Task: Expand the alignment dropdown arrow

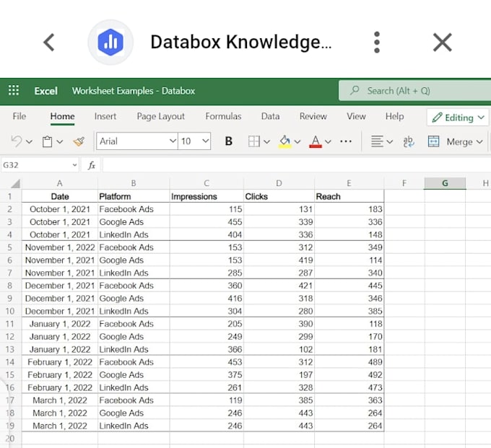Action: (x=389, y=141)
